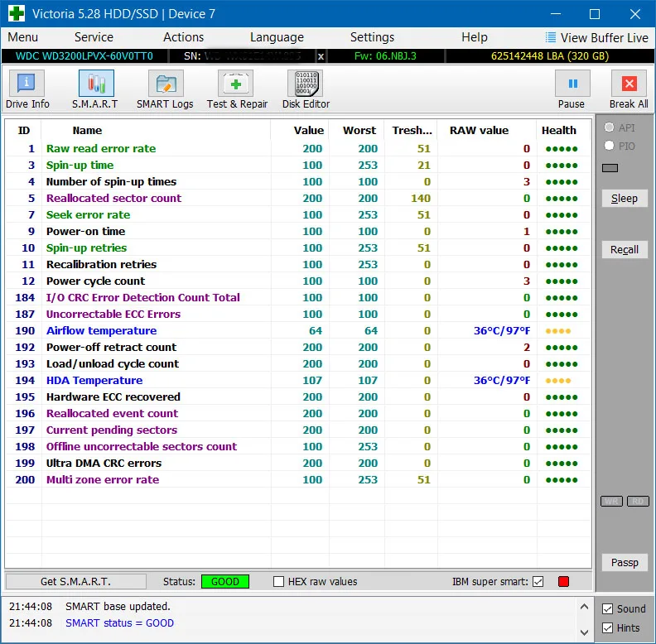656x644 pixels.
Task: Click the Get S.M.A.R.T. button
Action: click(x=75, y=582)
